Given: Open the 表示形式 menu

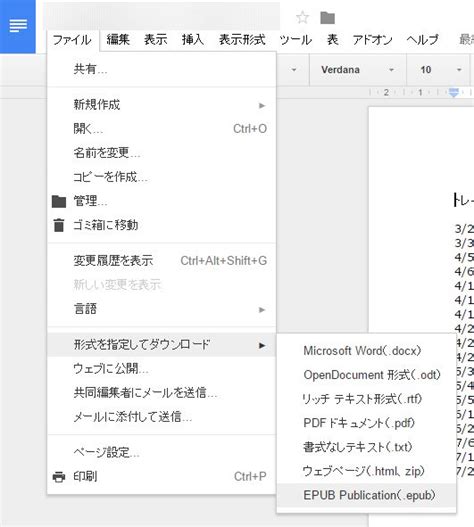Looking at the screenshot, I should 242,40.
